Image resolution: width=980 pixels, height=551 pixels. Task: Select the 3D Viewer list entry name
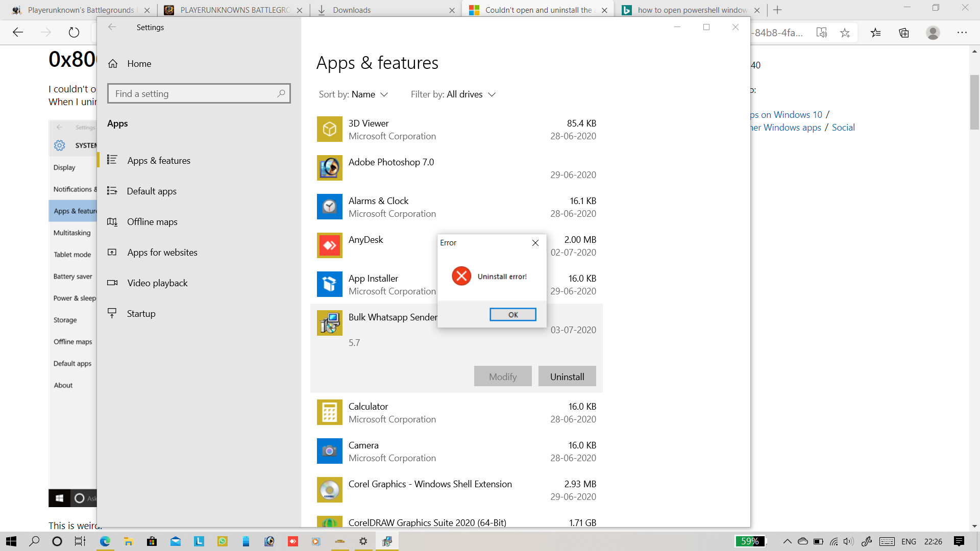(x=369, y=123)
